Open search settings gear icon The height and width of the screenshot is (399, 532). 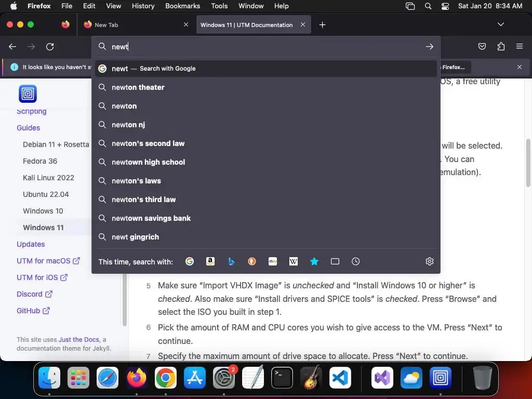click(430, 261)
